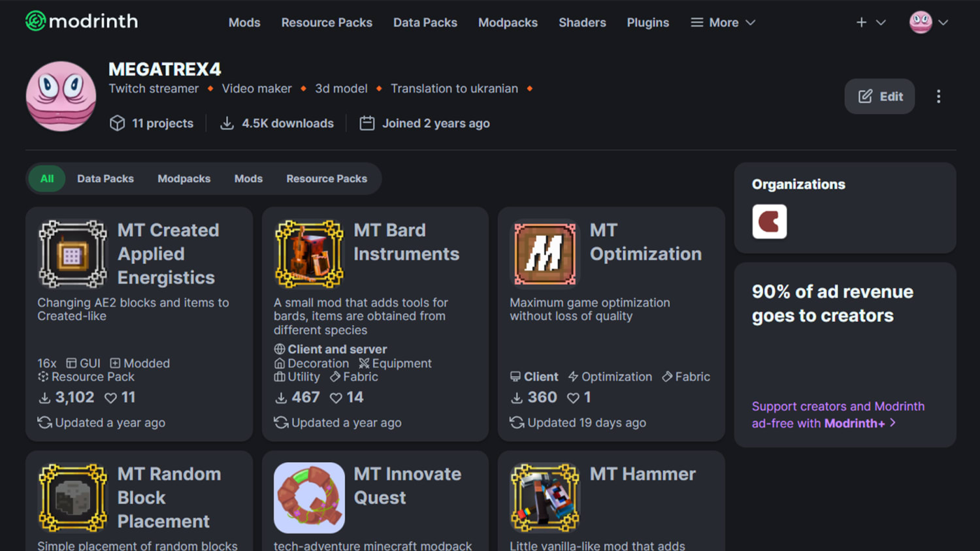The image size is (980, 551).
Task: Click the GUI tag on MT Created Applied Energistics
Action: (x=84, y=363)
